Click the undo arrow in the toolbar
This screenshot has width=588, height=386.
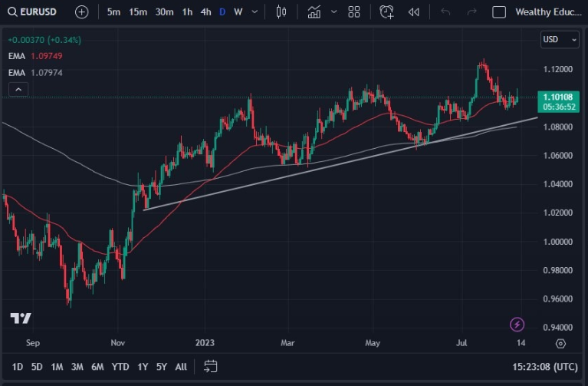pos(445,12)
